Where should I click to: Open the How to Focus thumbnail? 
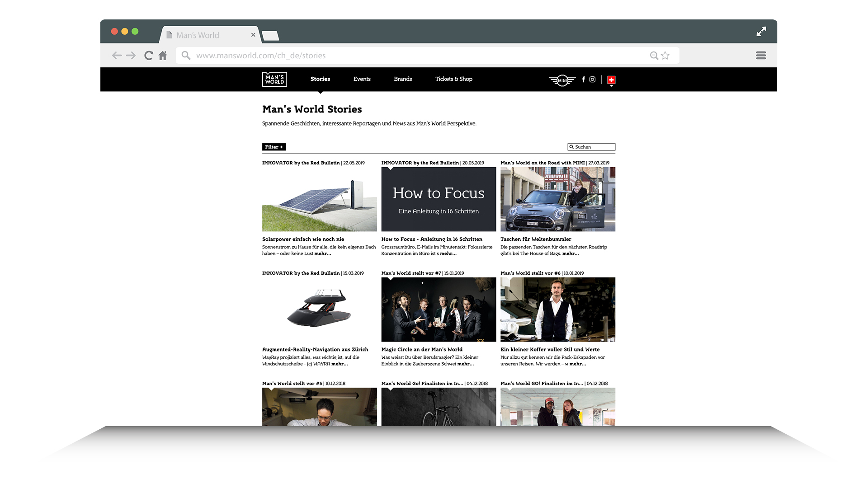(x=439, y=199)
